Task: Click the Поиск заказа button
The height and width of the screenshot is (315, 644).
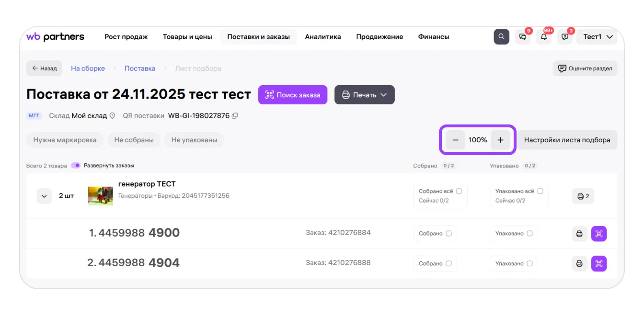Action: click(x=292, y=95)
